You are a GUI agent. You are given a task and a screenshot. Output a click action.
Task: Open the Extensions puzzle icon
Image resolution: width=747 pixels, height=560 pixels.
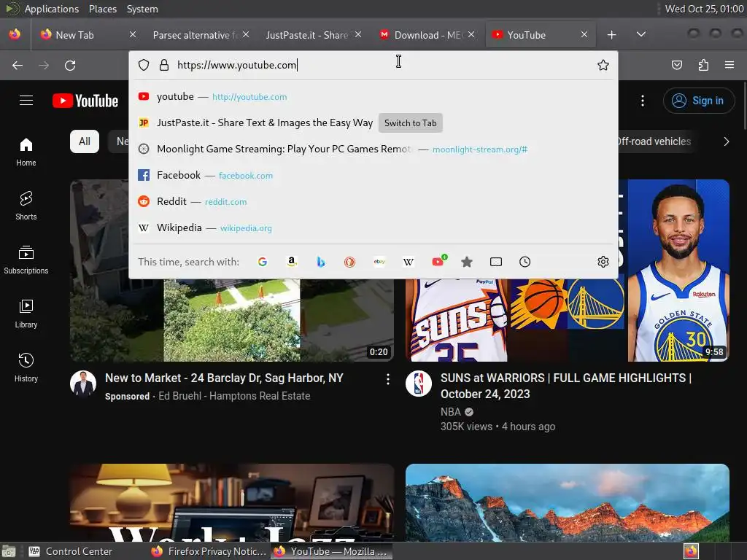coord(703,65)
